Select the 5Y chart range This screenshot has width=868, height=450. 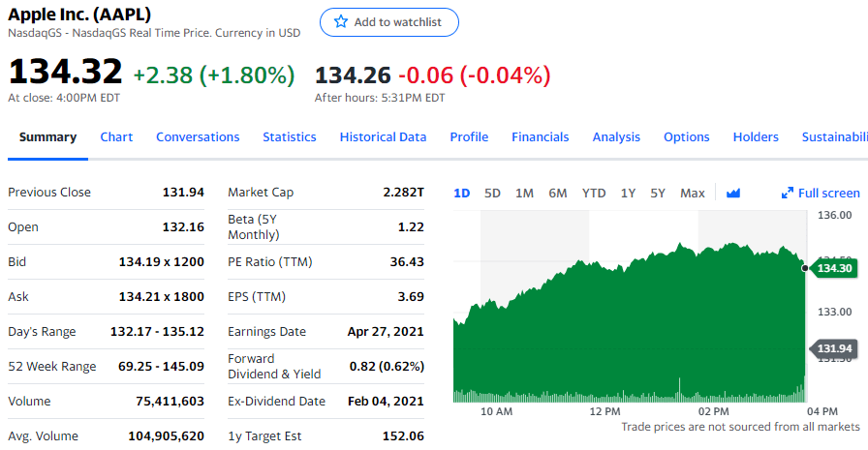[x=658, y=193]
